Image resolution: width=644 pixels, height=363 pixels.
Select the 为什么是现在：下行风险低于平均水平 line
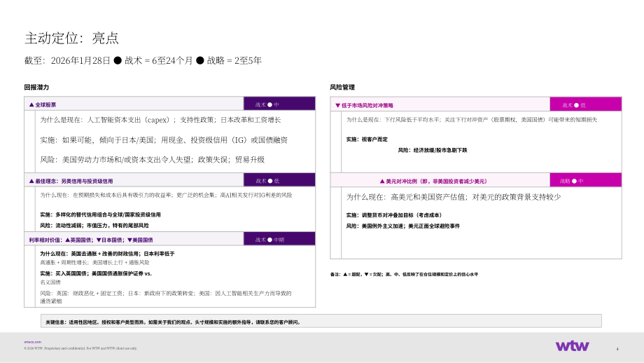tap(472, 120)
